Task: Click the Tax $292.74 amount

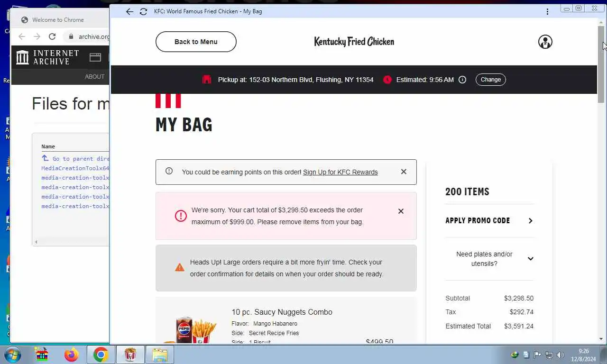Action: pyautogui.click(x=522, y=312)
